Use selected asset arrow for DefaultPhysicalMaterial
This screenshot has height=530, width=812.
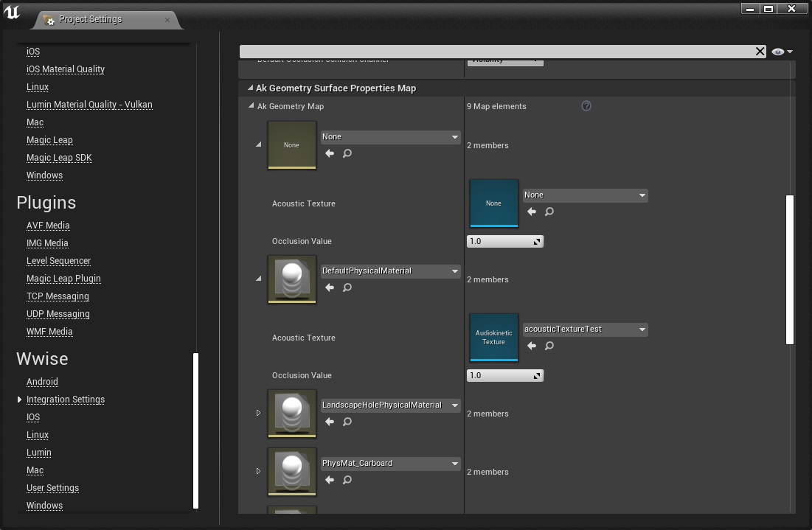(x=330, y=287)
